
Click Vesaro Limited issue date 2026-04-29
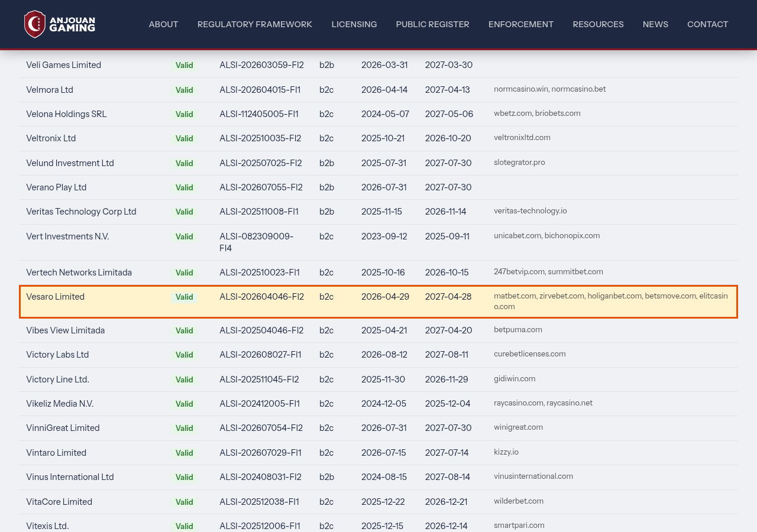pos(386,297)
